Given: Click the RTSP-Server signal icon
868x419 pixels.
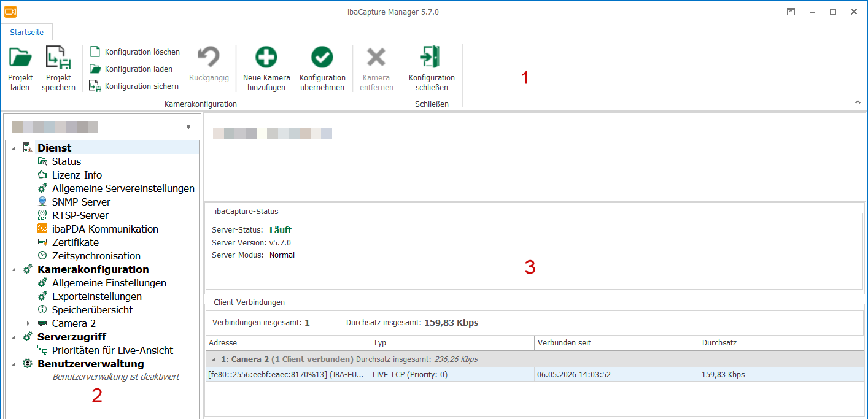Looking at the screenshot, I should (42, 215).
